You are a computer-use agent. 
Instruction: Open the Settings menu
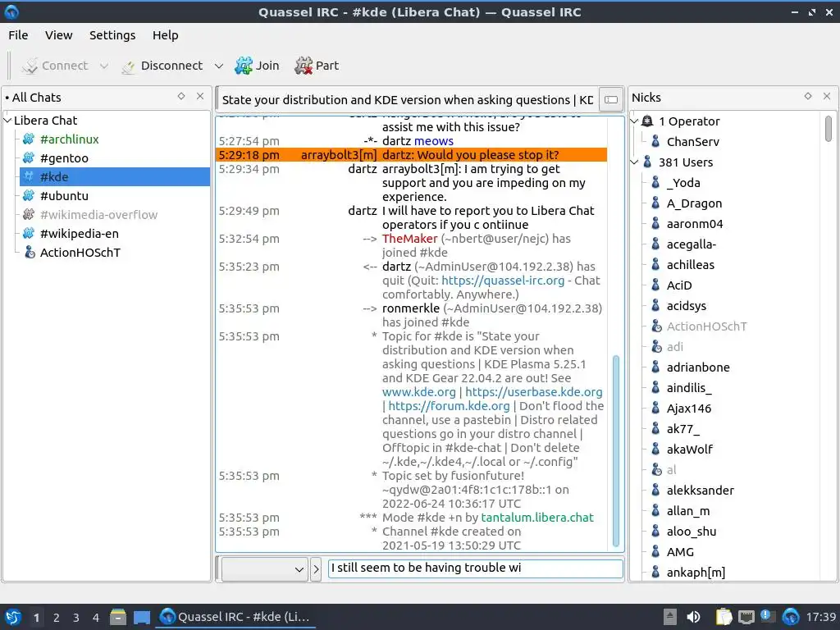112,34
